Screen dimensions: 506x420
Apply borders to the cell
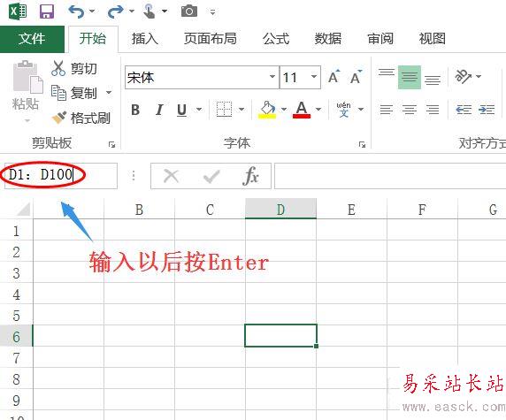point(224,110)
